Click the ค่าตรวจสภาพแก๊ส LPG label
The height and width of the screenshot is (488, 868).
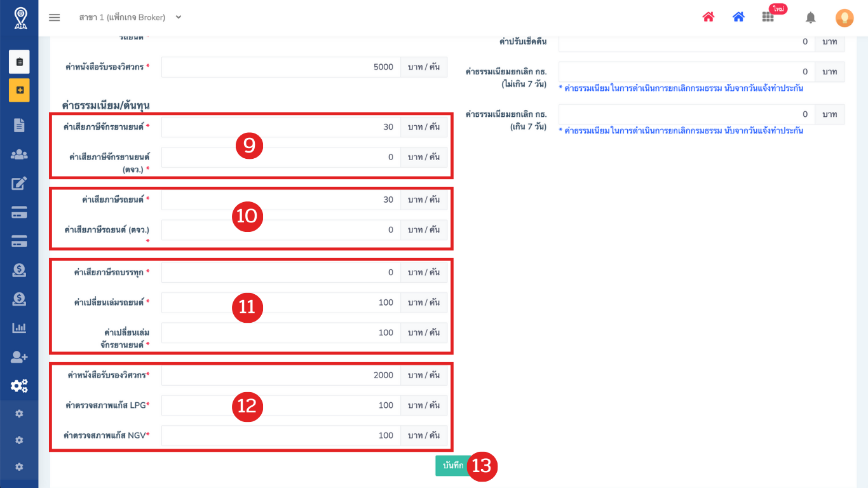point(107,405)
